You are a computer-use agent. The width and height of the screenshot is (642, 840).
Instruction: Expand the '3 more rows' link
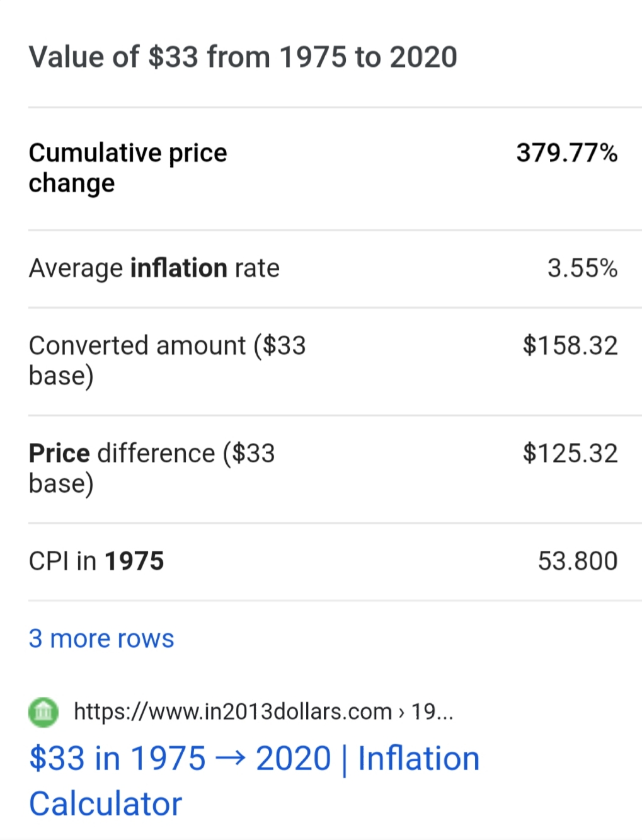pyautogui.click(x=101, y=638)
